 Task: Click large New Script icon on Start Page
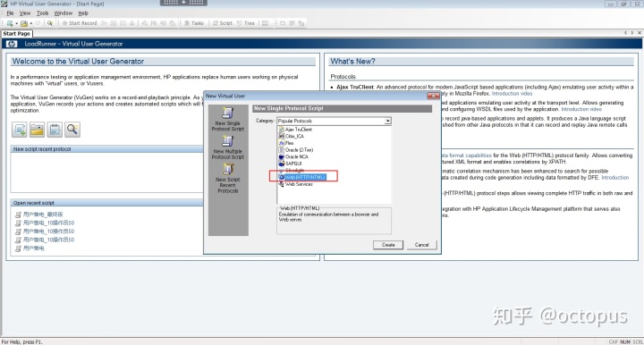pyautogui.click(x=20, y=130)
